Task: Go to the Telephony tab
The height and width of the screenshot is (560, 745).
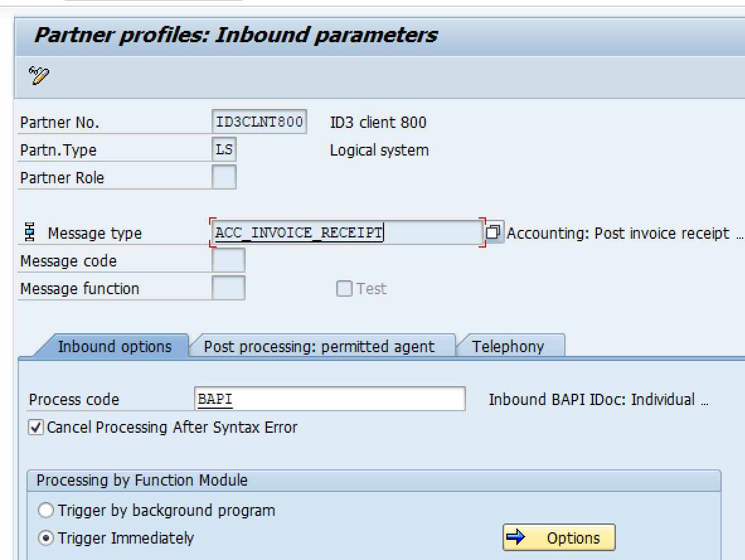Action: [508, 346]
